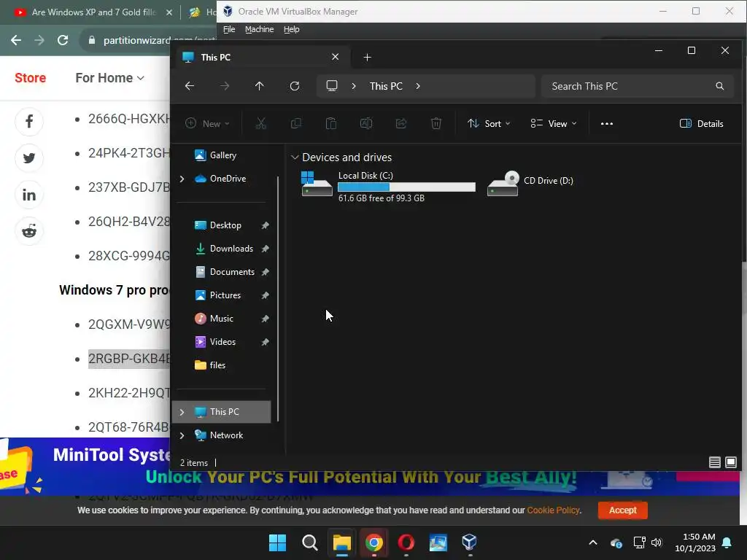
Task: Select Local Disk (C:) drive
Action: click(388, 186)
